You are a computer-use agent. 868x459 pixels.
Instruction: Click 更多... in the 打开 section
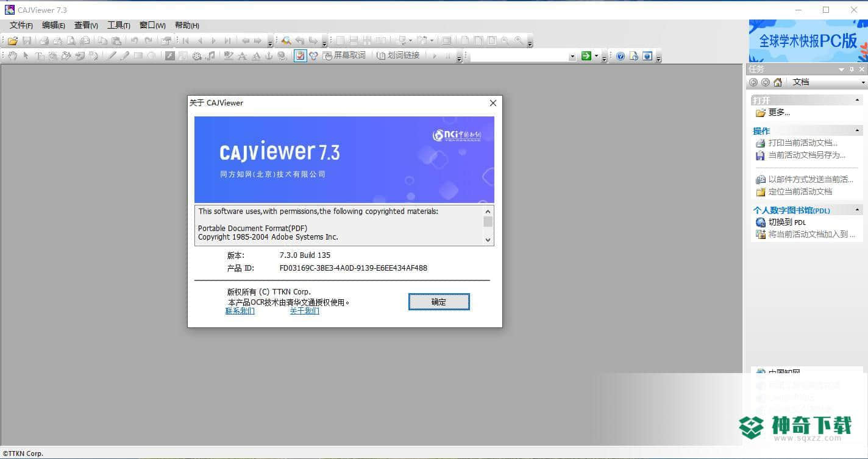779,113
